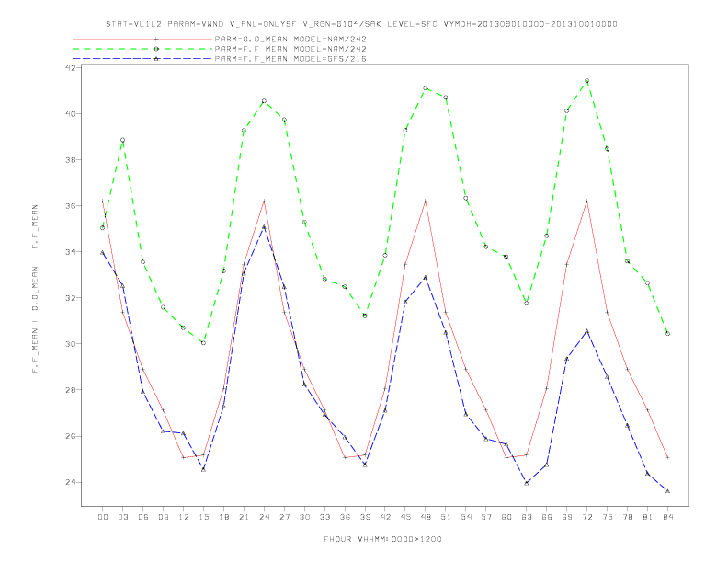Click the green dashed legend line sample

click(142, 49)
